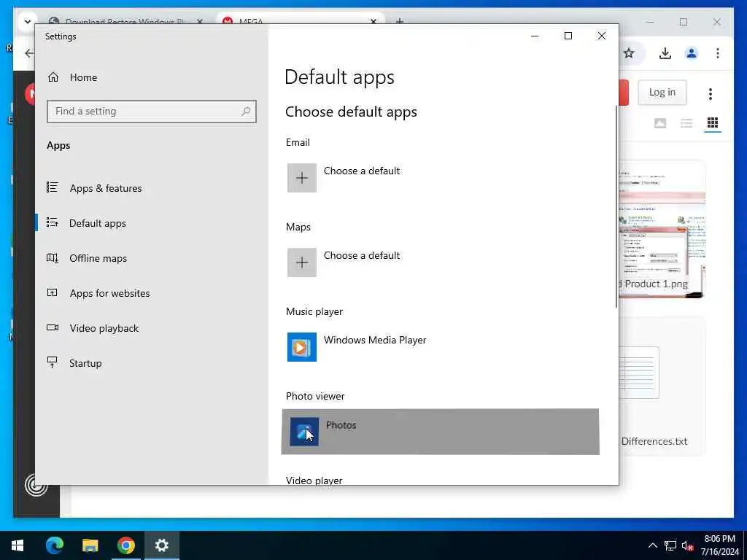Screen dimensions: 747x560
Task: Click Chrome back arrow button
Action: tap(29, 52)
